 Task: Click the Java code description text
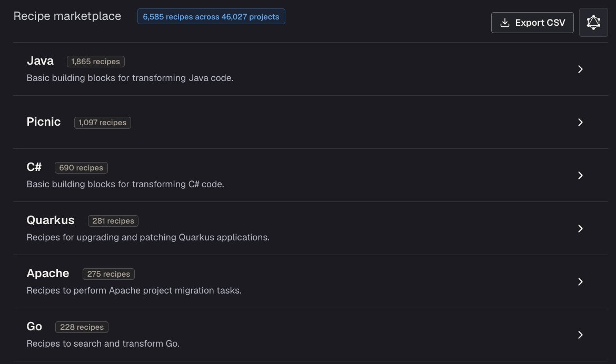(x=130, y=78)
